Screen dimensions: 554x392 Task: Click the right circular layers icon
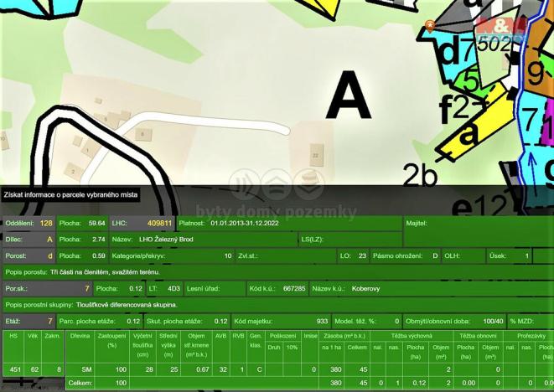[x=308, y=183]
